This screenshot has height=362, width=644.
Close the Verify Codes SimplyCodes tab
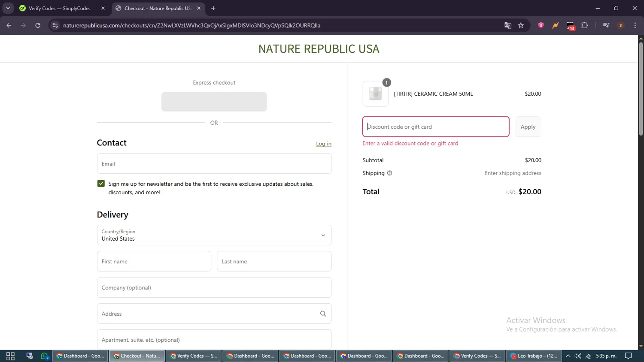[x=103, y=8]
